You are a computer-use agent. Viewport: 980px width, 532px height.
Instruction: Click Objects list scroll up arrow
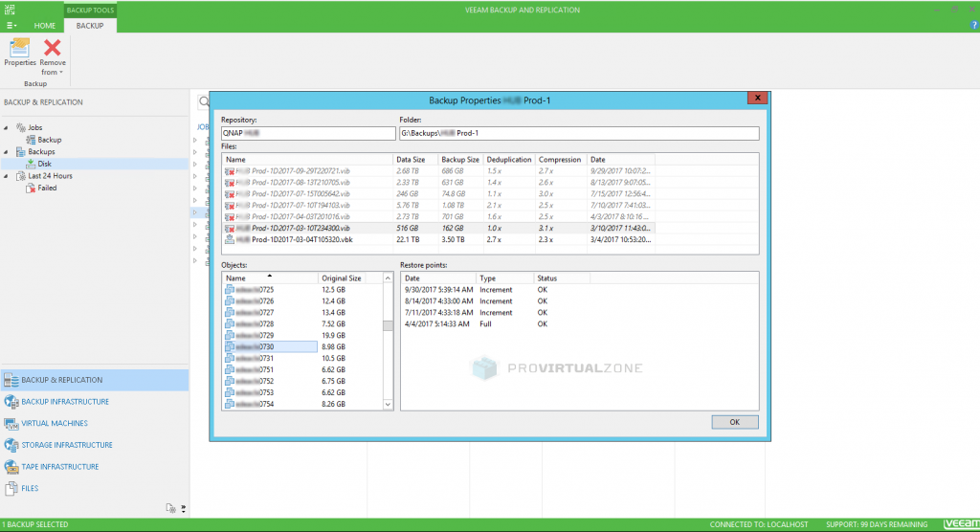(388, 278)
